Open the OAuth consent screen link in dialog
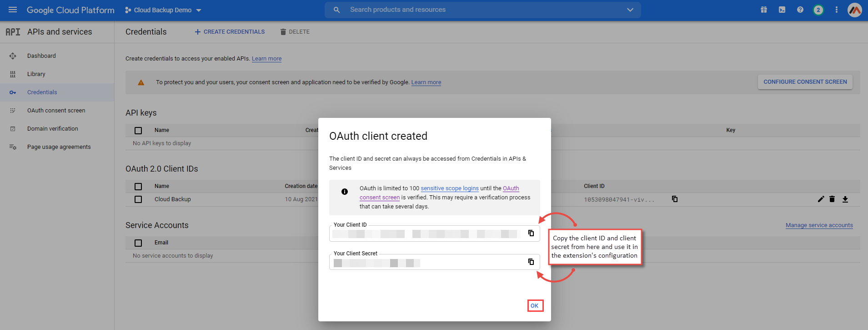The width and height of the screenshot is (868, 330). click(x=380, y=198)
